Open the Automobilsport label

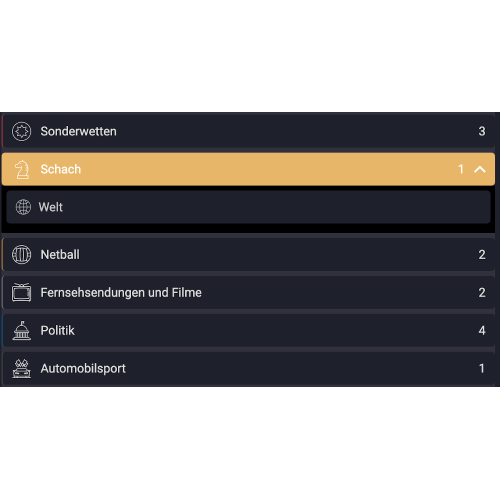tap(83, 369)
